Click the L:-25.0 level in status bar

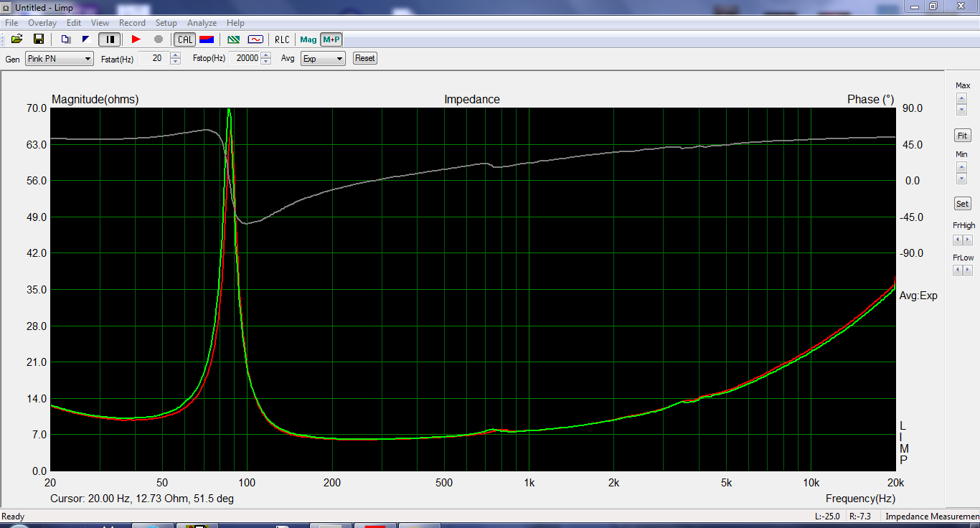click(x=827, y=517)
